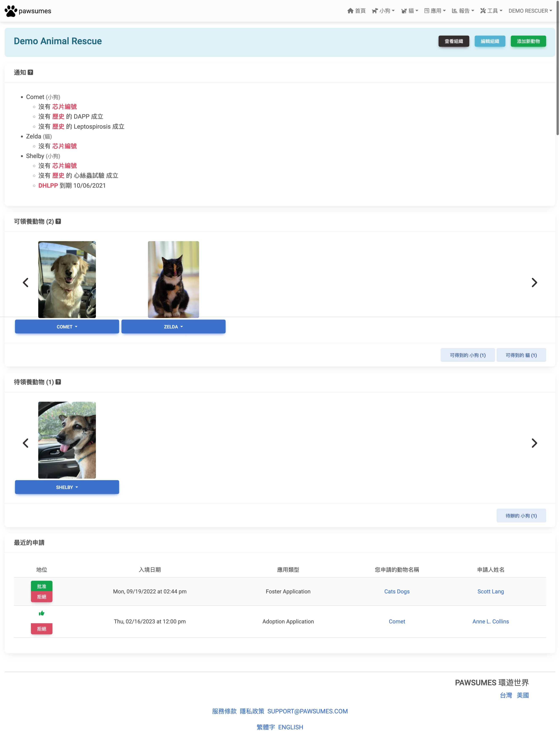Open the ZELDA dropdown

point(173,326)
